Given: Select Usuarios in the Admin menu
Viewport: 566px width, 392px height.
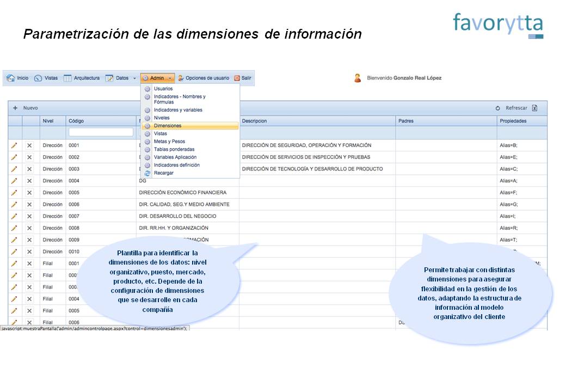Looking at the screenshot, I should click(163, 88).
